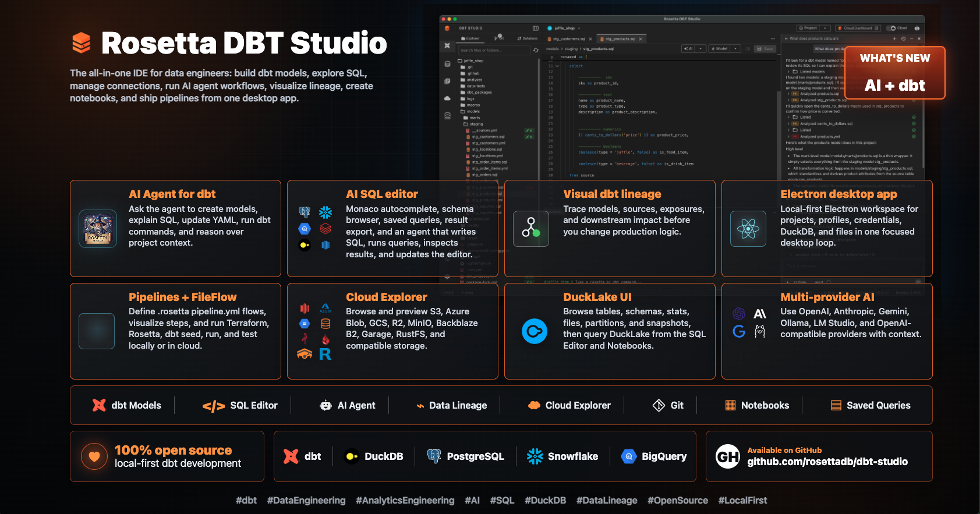Open the Model button dropdown arrow

[735, 48]
